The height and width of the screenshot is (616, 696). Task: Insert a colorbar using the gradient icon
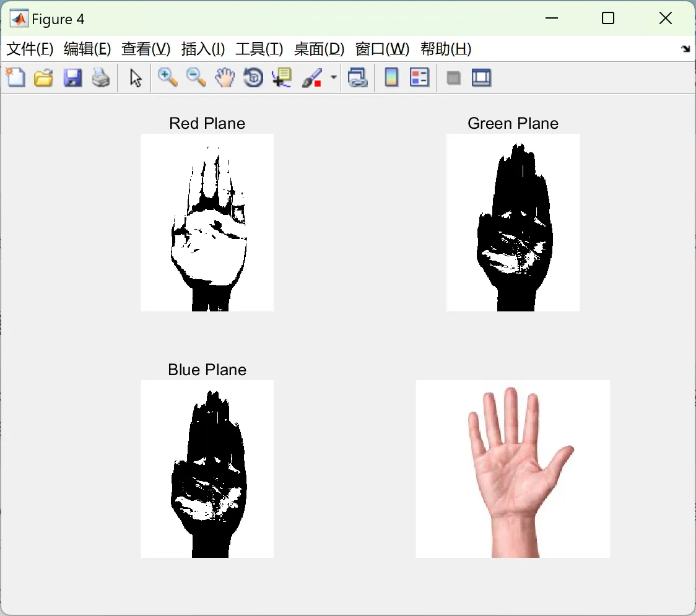[391, 78]
